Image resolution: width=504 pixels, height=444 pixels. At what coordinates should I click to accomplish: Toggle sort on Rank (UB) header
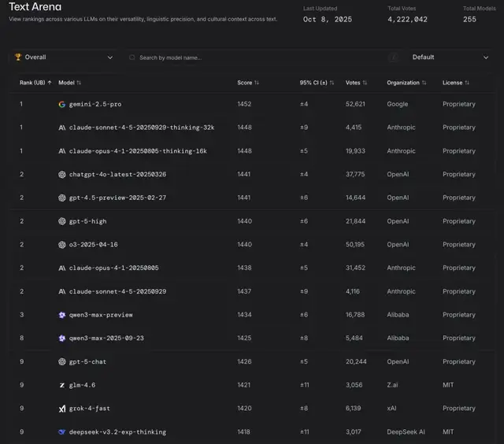tap(36, 83)
